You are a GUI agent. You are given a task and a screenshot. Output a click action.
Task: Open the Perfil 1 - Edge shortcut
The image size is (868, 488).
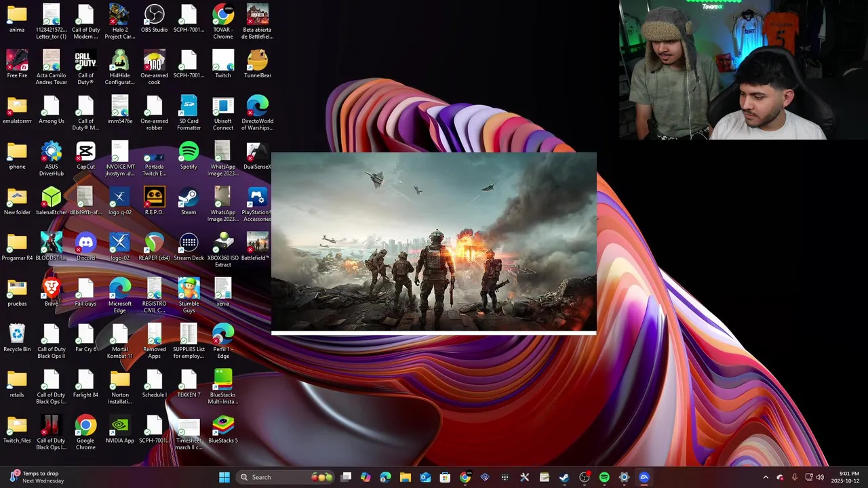coord(223,341)
